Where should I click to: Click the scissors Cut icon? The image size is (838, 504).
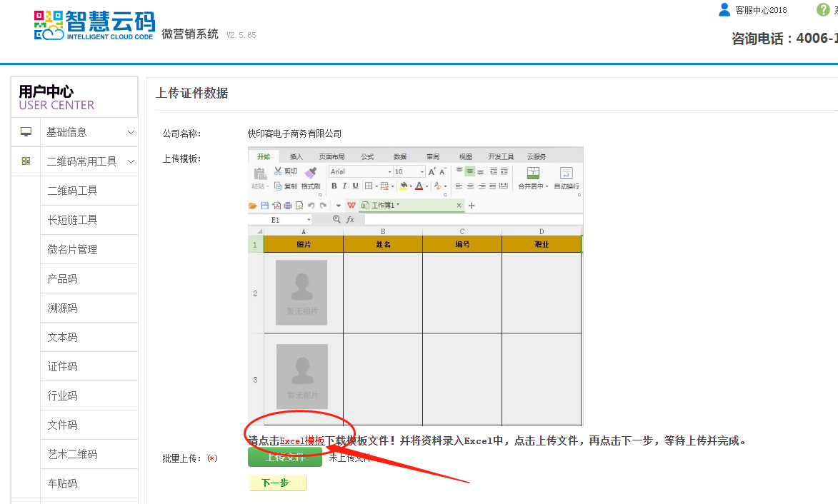click(x=278, y=171)
